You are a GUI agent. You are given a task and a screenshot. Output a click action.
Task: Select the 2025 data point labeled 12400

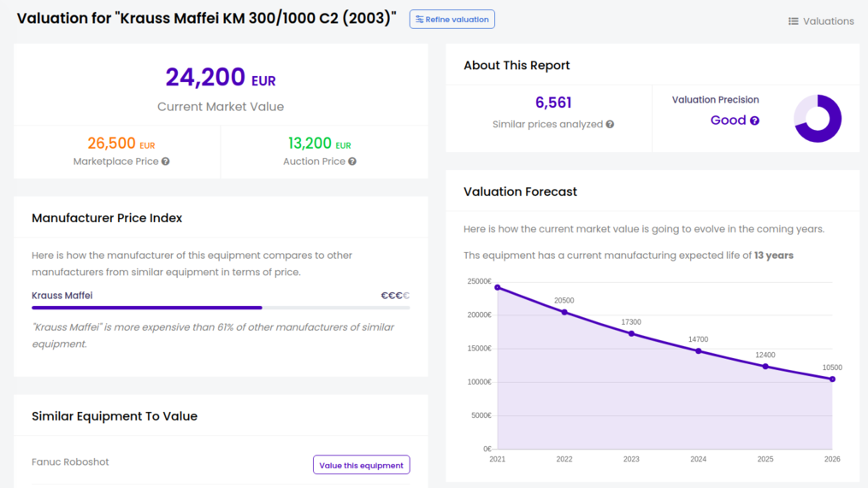click(x=765, y=367)
